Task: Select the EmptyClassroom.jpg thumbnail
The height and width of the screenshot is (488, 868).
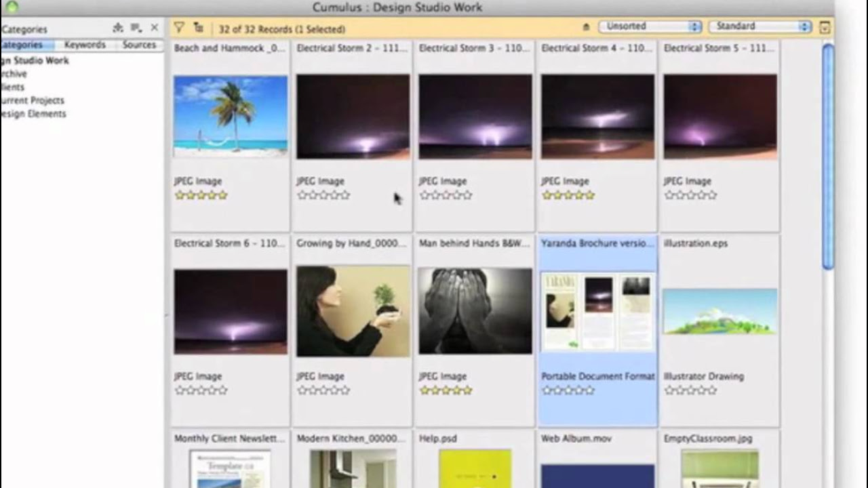Action: [x=720, y=468]
